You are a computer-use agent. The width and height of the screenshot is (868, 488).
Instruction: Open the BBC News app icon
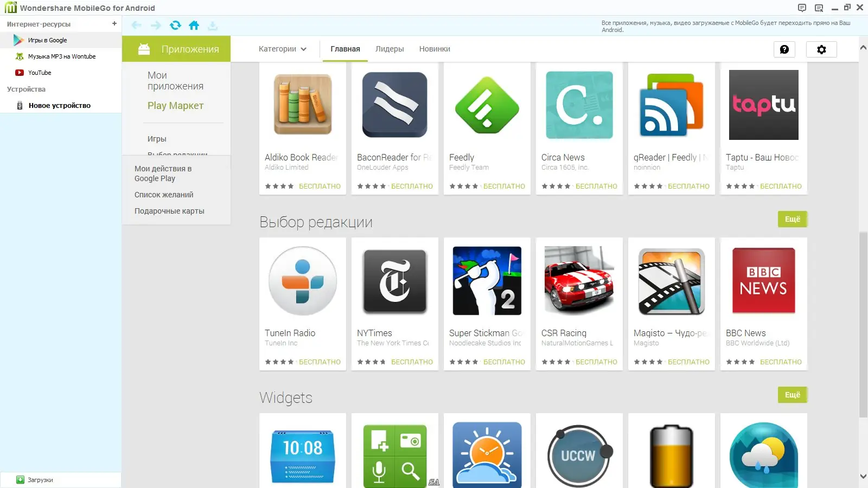click(x=764, y=281)
